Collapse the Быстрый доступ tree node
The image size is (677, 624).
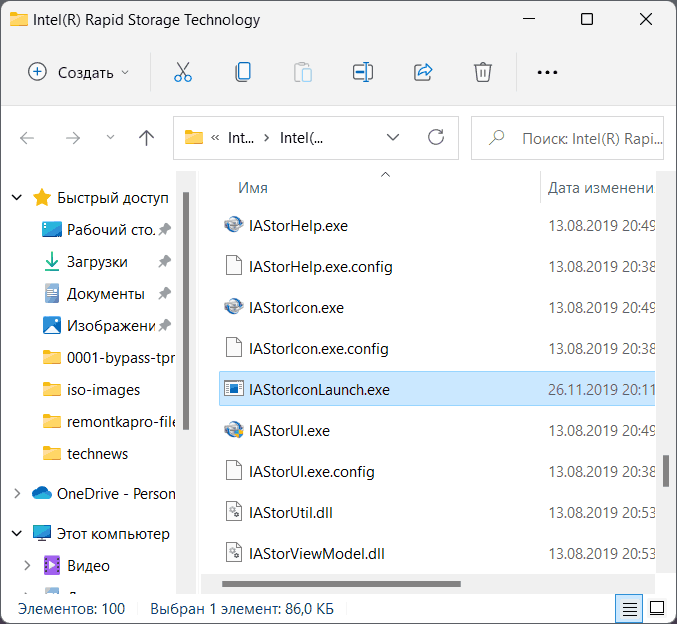(17, 198)
